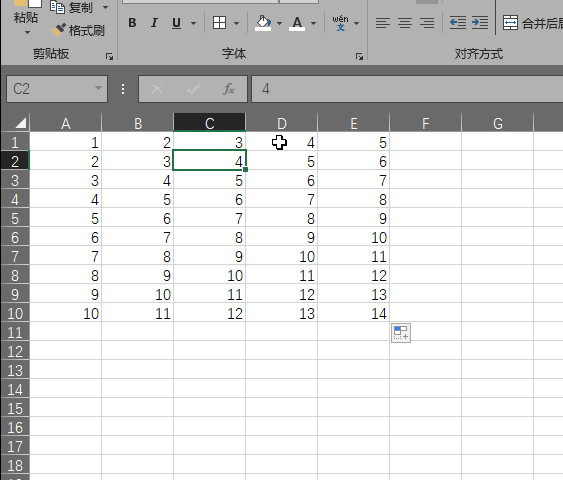Click the 复制 copy button

(71, 7)
